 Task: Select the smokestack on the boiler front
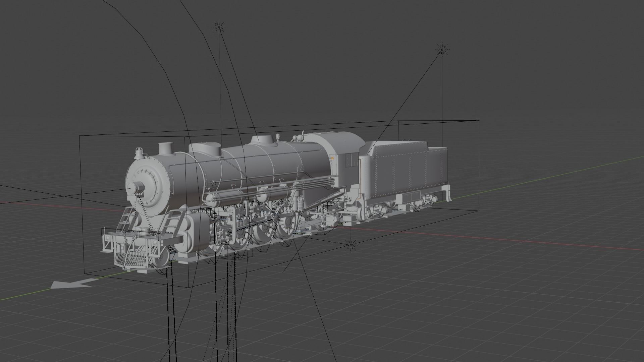click(x=166, y=149)
